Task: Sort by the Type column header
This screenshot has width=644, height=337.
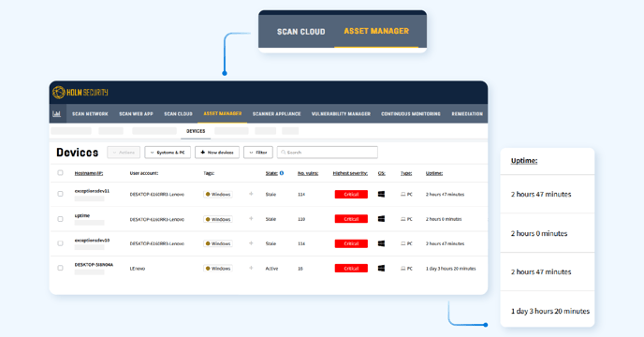Action: point(406,173)
